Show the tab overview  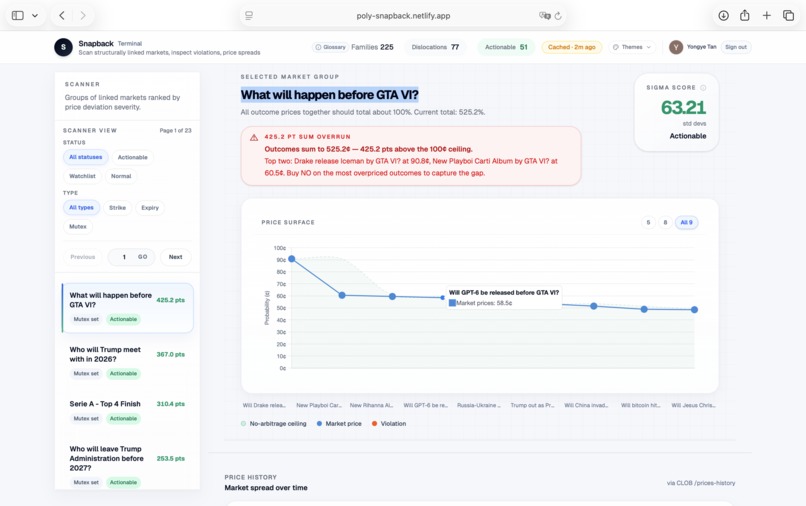click(788, 15)
